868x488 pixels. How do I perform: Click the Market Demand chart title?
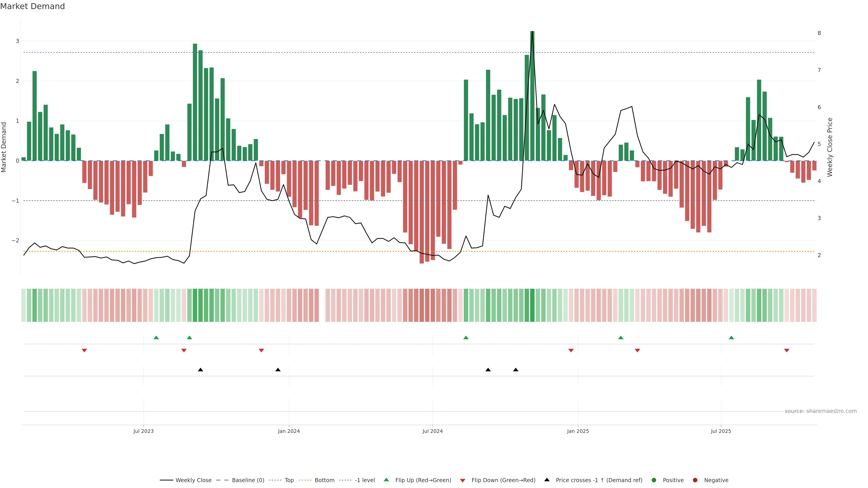32,6
